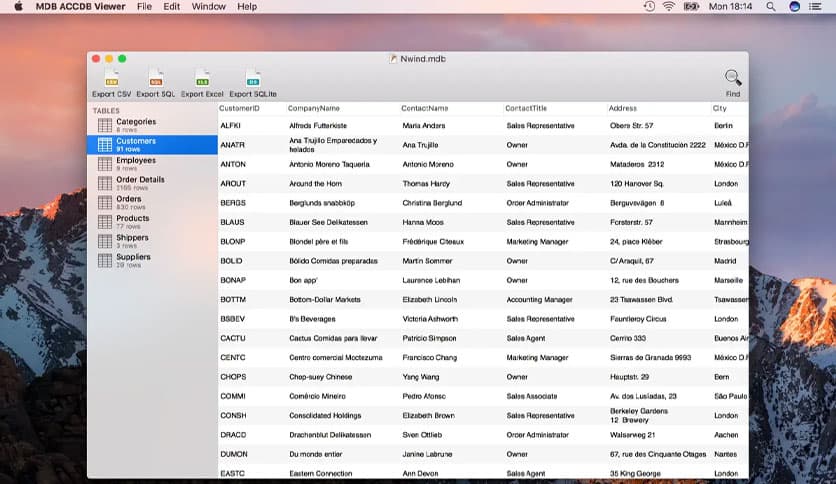
Task: Click the clock showing Mon 18:14
Action: [x=730, y=6]
